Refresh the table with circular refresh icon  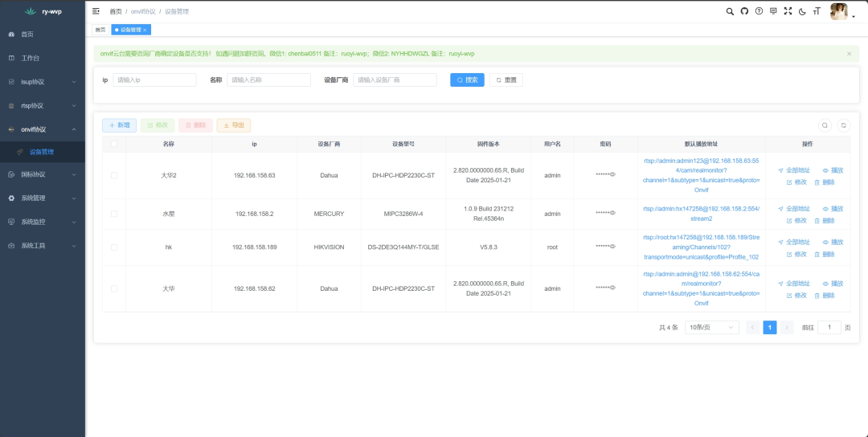(844, 125)
